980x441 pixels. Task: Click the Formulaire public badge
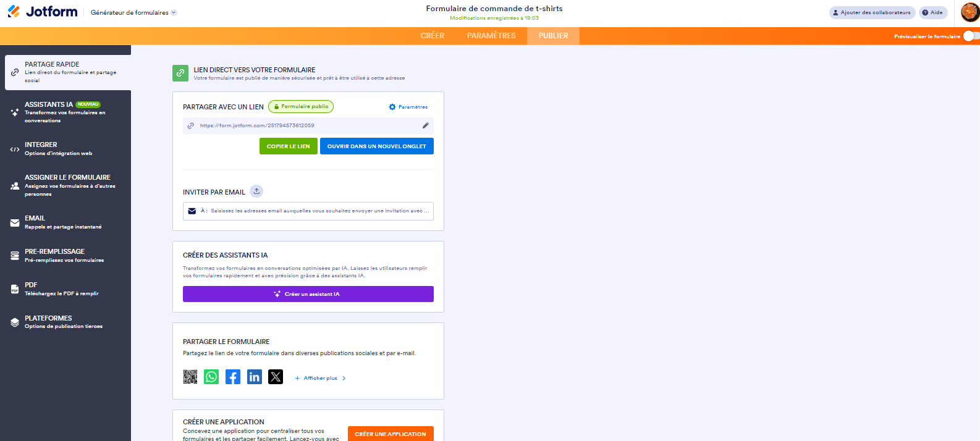point(301,107)
